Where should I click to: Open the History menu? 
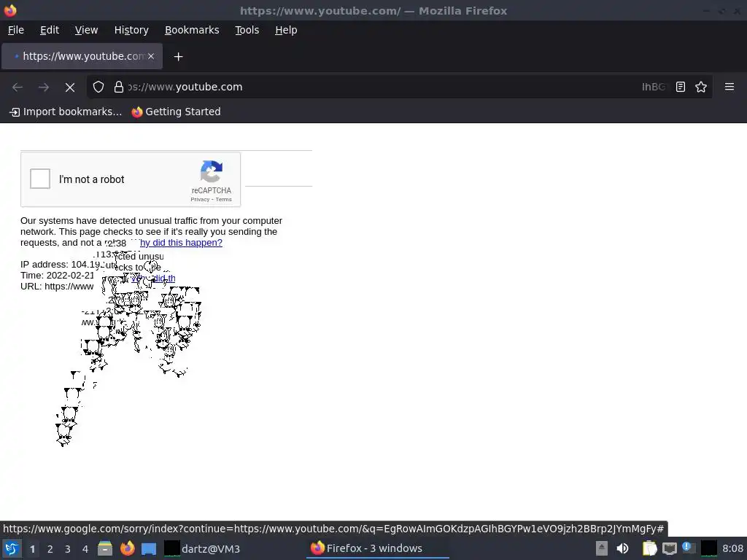[131, 30]
